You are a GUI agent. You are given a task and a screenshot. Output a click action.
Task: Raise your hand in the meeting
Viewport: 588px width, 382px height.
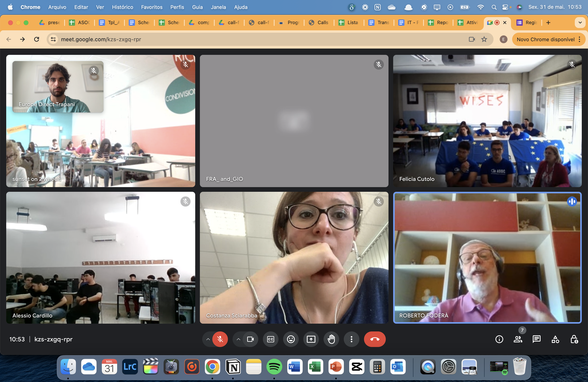point(331,339)
